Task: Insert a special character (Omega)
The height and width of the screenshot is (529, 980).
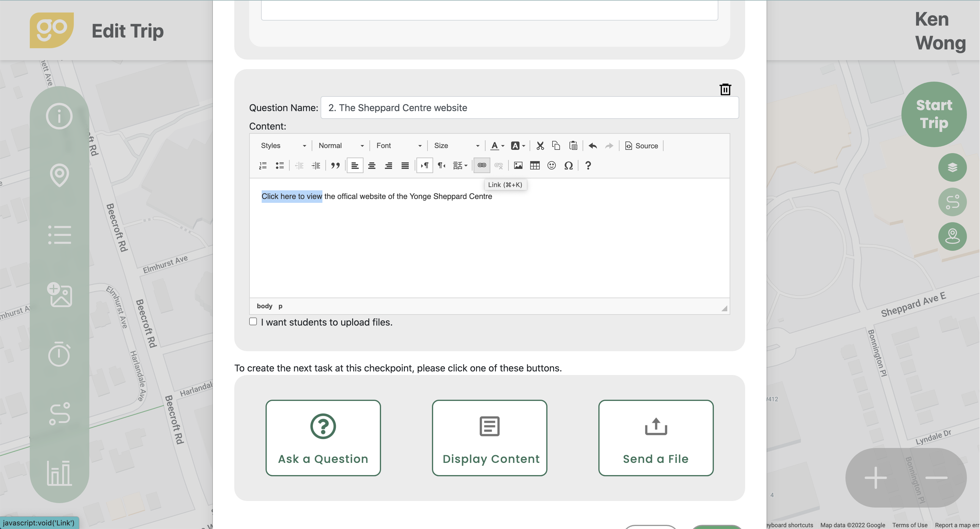Action: (568, 166)
